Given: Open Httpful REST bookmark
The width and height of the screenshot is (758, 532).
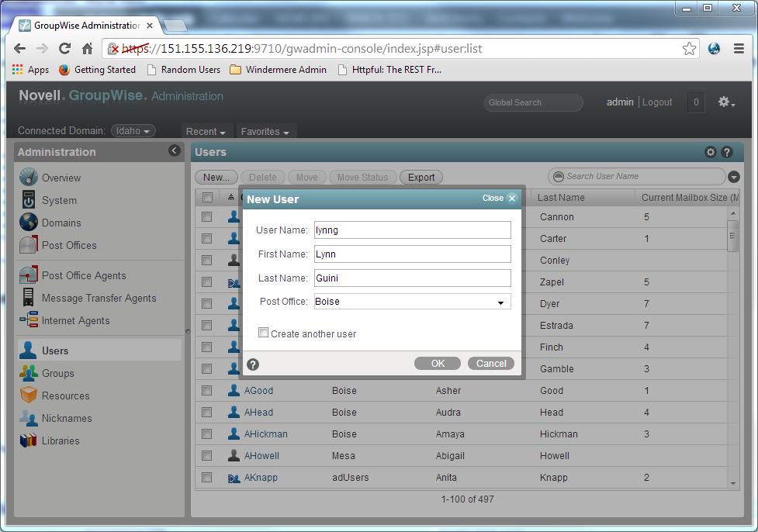Looking at the screenshot, I should pyautogui.click(x=389, y=70).
